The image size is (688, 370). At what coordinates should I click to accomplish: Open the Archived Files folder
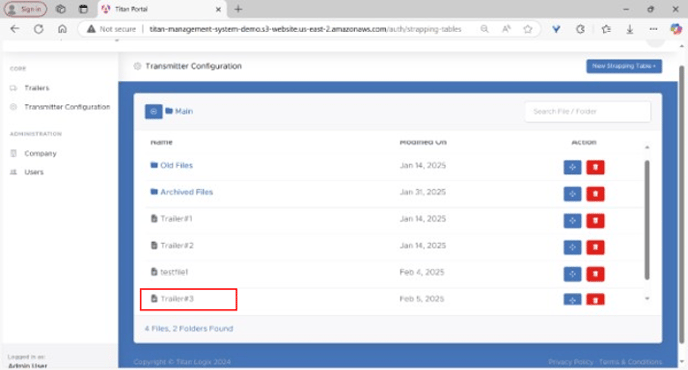tap(186, 192)
